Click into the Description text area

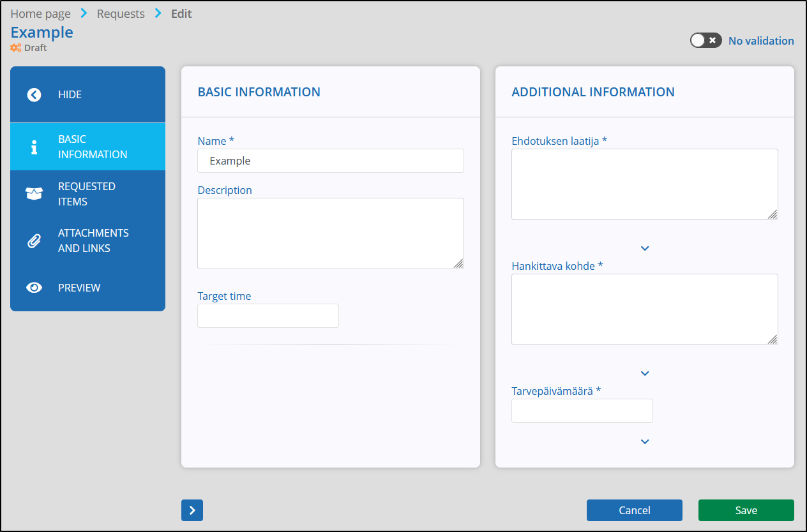coord(331,233)
